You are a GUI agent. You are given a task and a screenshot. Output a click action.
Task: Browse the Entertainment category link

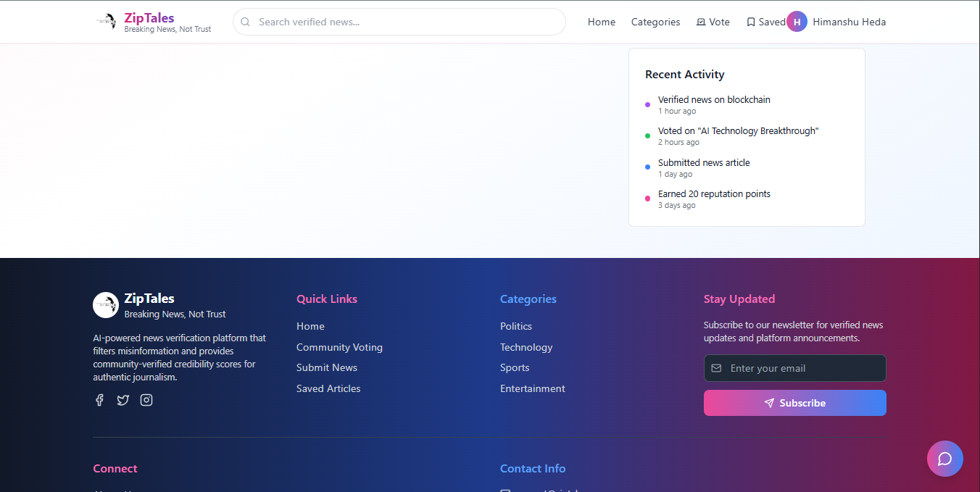(x=533, y=388)
